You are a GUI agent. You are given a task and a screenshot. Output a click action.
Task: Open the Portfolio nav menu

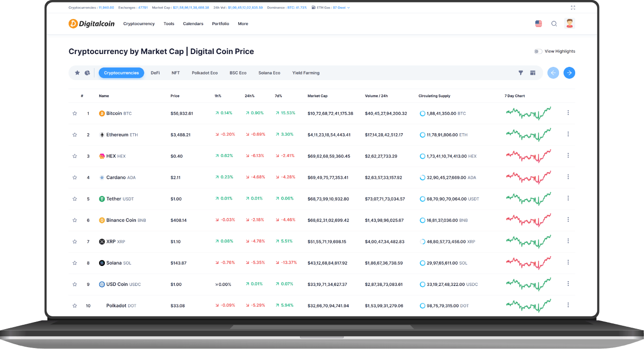(221, 24)
